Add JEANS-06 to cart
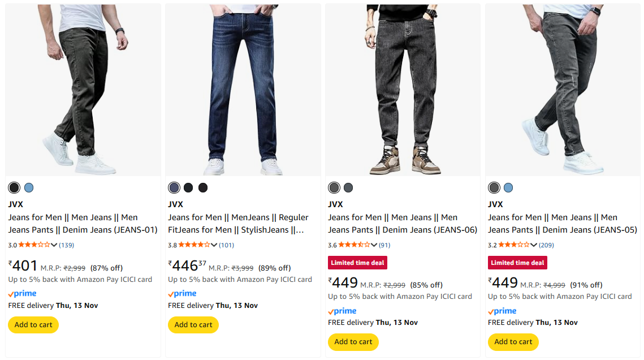644x360 pixels. pyautogui.click(x=353, y=342)
